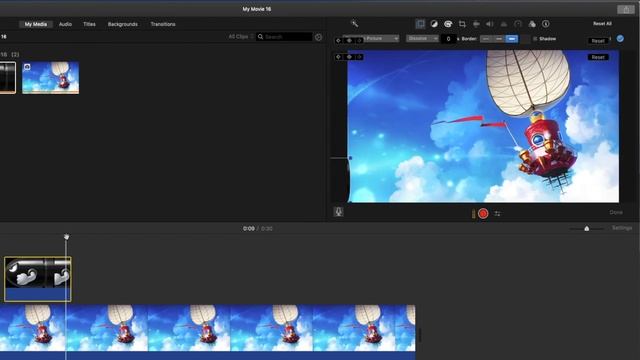Image resolution: width=640 pixels, height=360 pixels.
Task: Click previous keyframe icon inside the viewer
Action: click(x=338, y=57)
